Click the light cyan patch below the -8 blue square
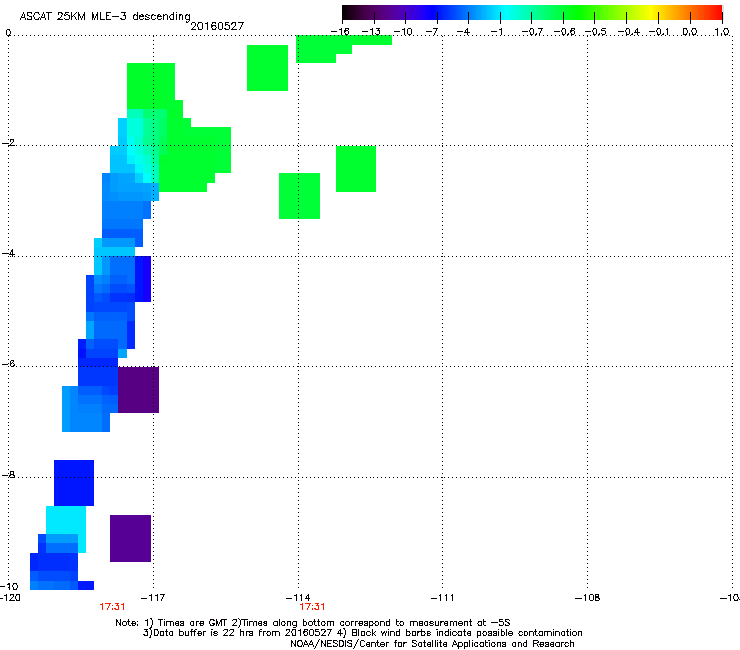This screenshot has width=740, height=650. pyautogui.click(x=66, y=520)
